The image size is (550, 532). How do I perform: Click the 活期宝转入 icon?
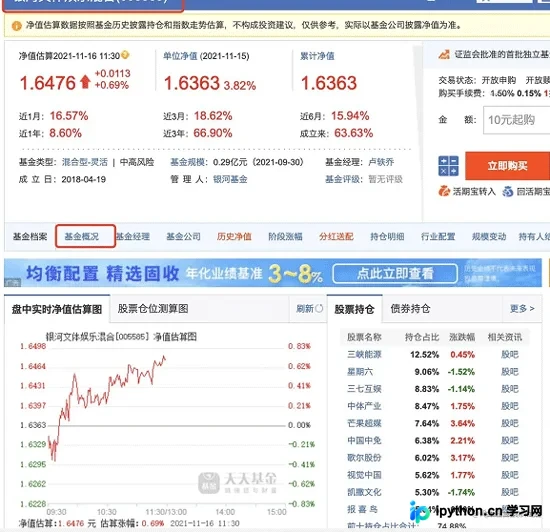point(444,191)
